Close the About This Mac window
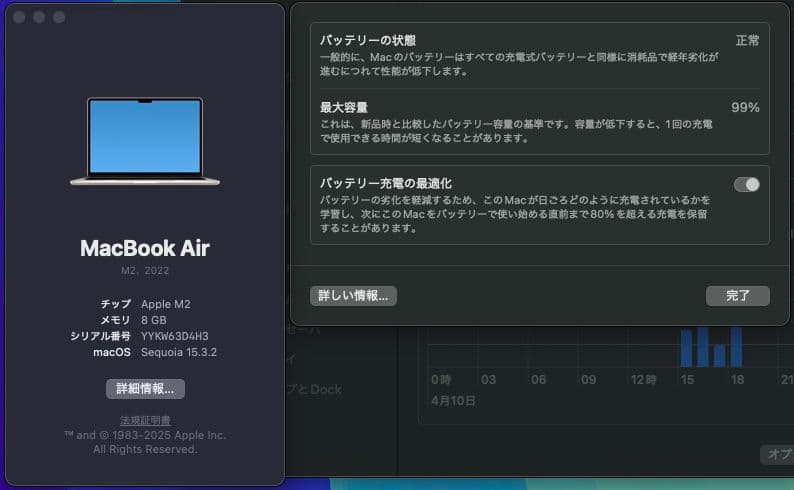The image size is (794, 490). pos(19,17)
